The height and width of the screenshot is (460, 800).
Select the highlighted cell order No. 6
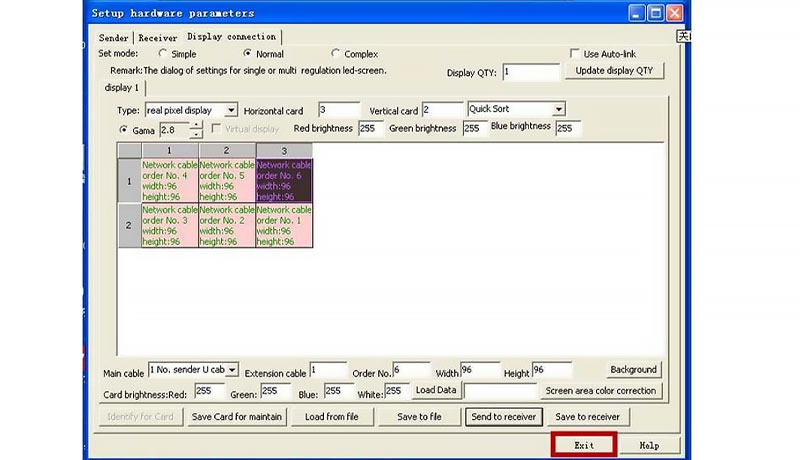[284, 181]
